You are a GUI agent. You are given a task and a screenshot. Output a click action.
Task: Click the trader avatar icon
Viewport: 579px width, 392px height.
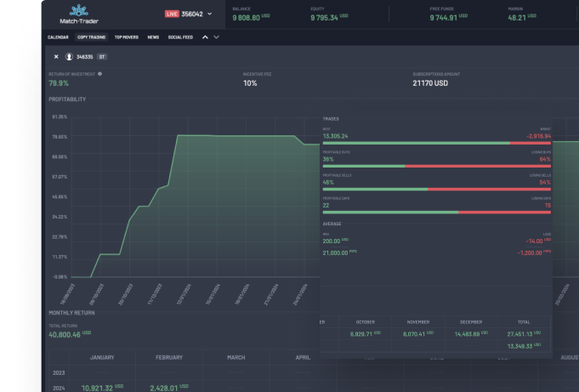(69, 57)
